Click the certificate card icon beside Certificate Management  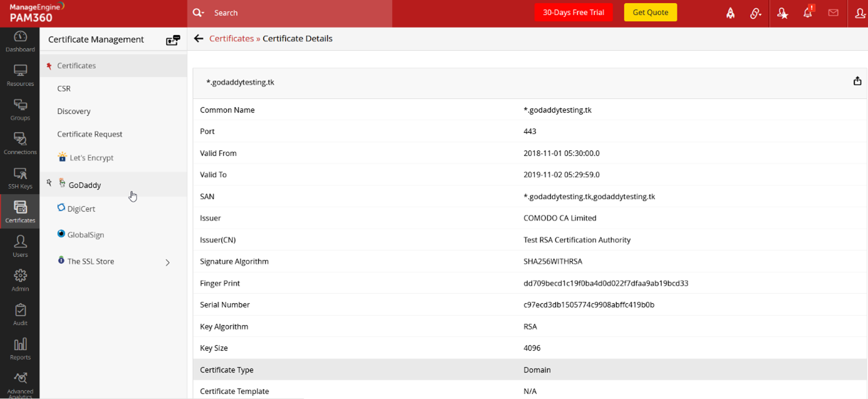pyautogui.click(x=173, y=40)
